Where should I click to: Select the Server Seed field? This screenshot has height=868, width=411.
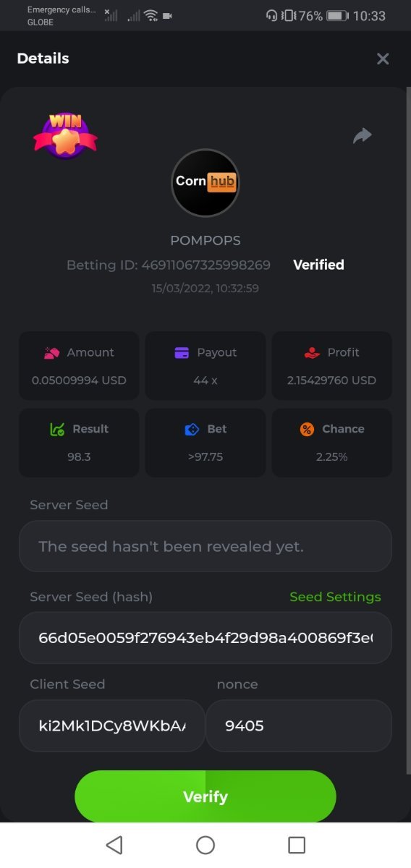(205, 546)
